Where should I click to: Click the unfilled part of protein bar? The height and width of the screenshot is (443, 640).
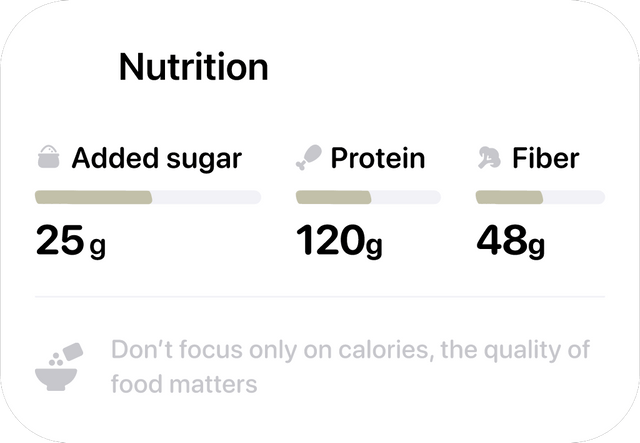[406, 197]
